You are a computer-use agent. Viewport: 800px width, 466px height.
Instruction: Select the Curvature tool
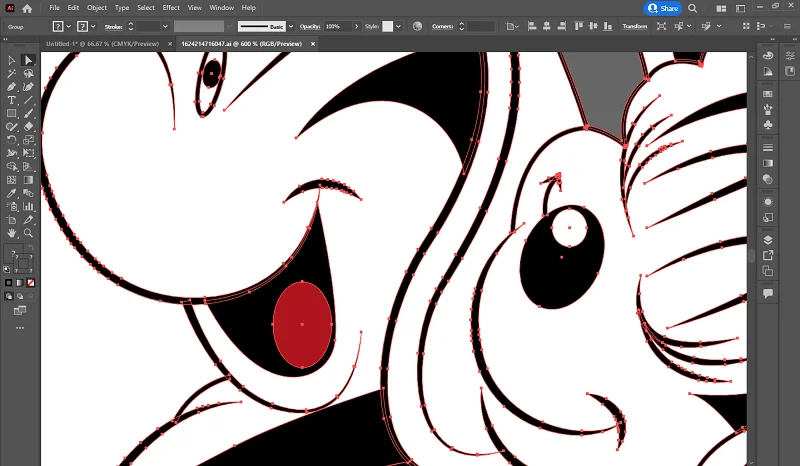click(x=29, y=87)
